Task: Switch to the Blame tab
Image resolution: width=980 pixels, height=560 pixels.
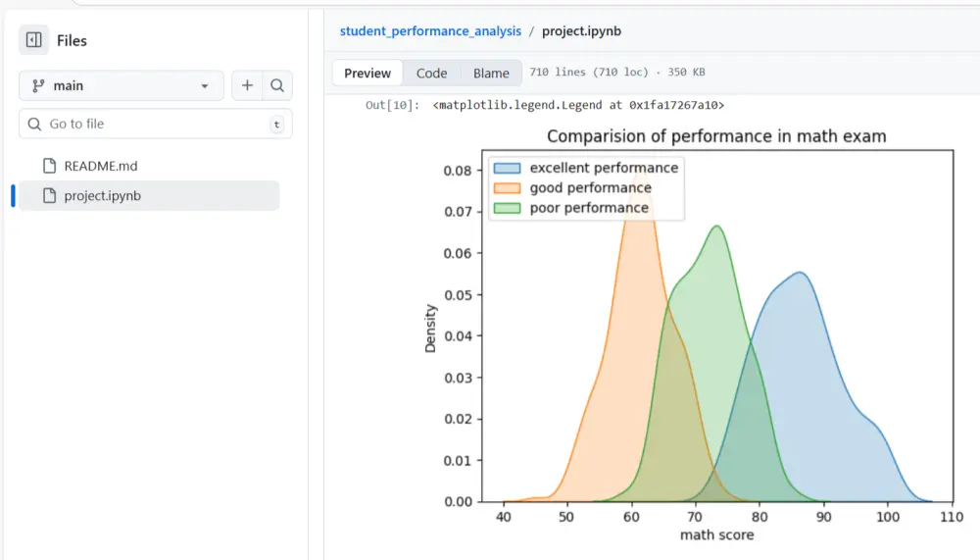Action: point(491,74)
